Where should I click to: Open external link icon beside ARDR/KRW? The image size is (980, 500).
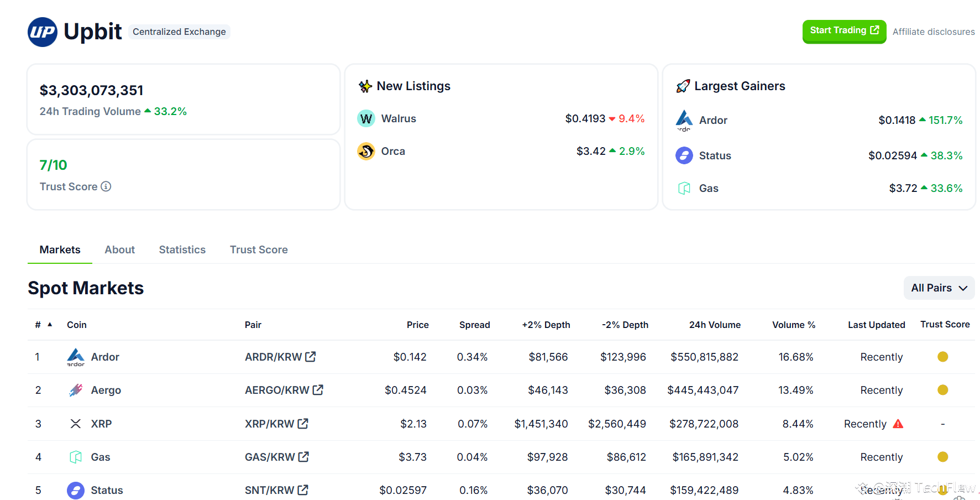pos(311,357)
